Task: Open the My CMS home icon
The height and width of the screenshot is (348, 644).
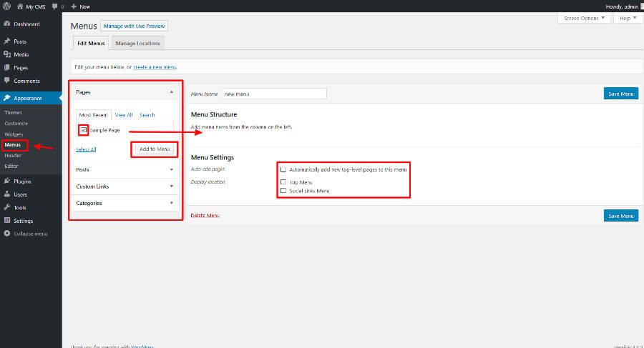Action: [x=20, y=6]
